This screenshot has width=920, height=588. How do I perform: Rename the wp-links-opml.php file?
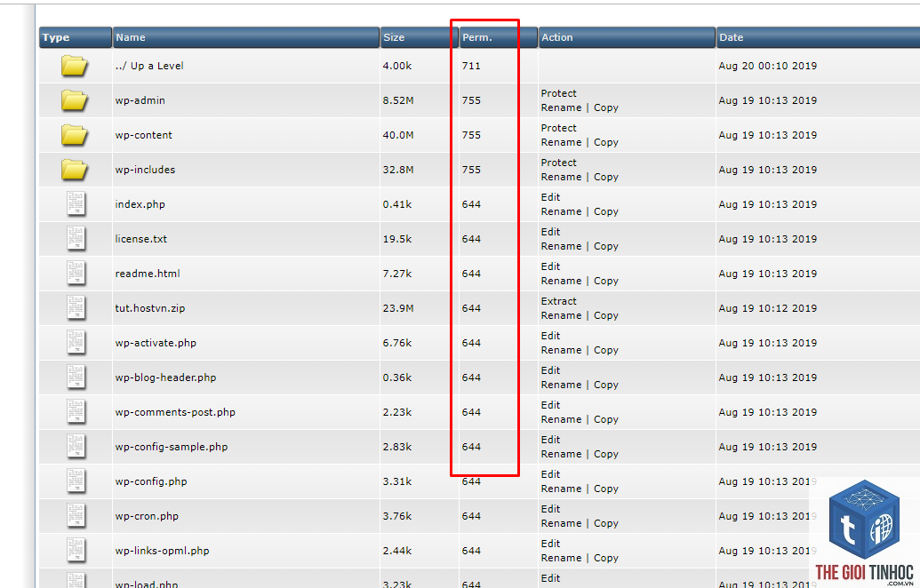click(x=561, y=557)
